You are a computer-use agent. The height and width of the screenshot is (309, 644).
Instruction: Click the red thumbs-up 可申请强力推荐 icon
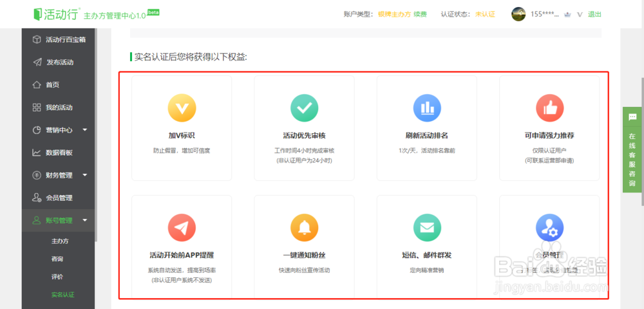pos(549,108)
